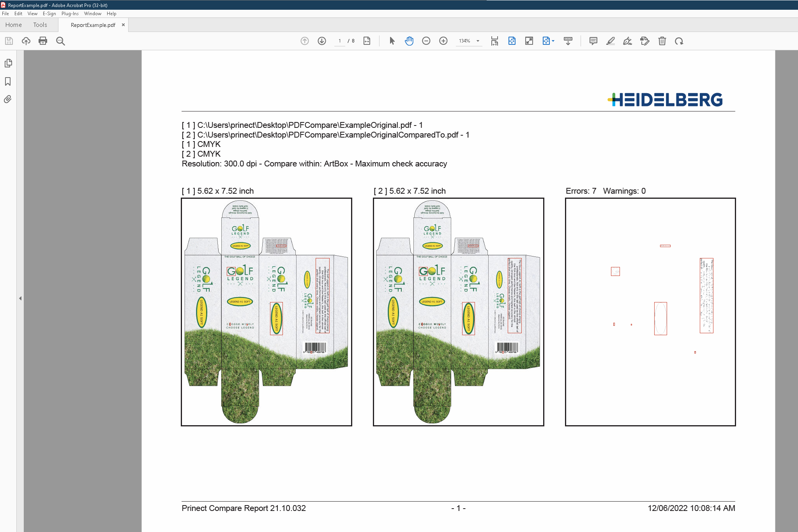Click the page number input field
Viewport: 798px width, 532px height.
[340, 41]
